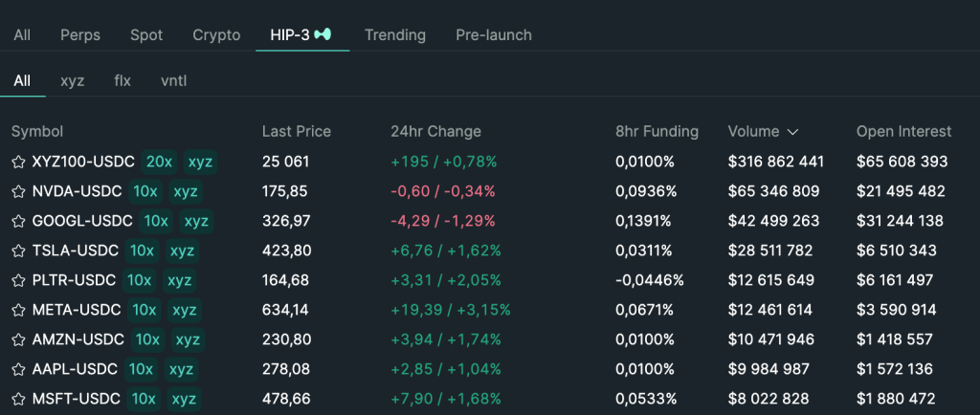Add TSLA-USDC to favorites via star
This screenshot has width=980, height=415.
(x=18, y=251)
